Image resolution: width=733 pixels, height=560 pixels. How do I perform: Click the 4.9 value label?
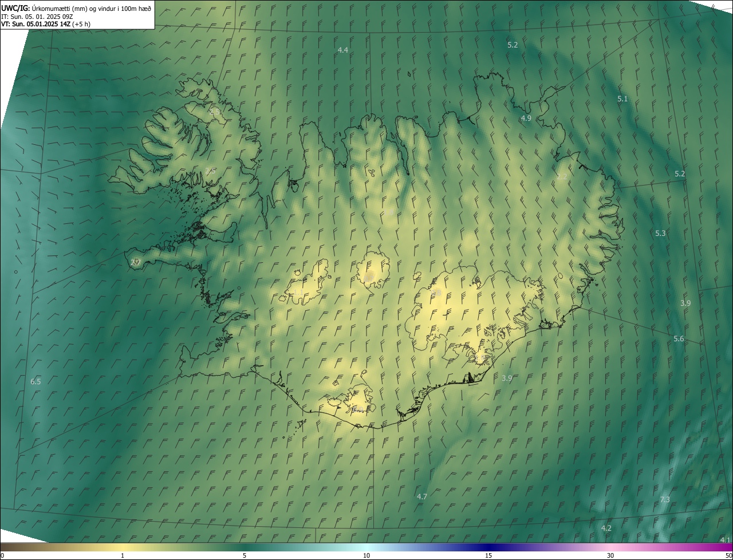526,119
